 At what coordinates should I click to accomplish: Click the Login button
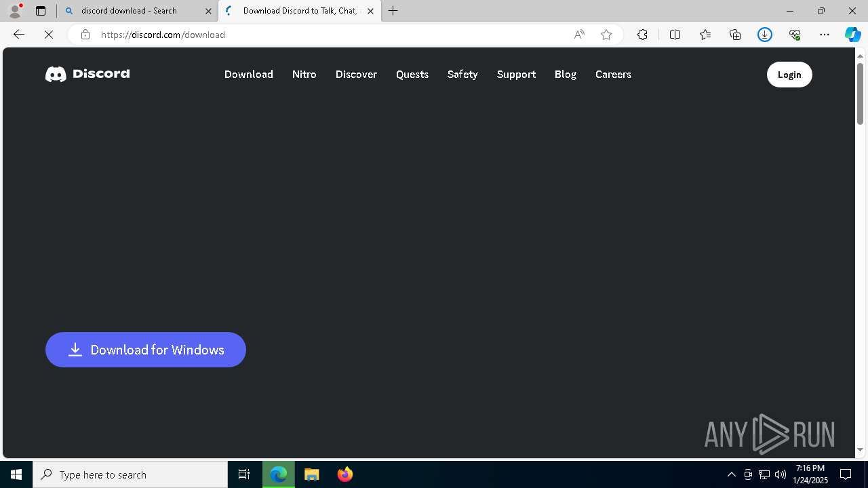[789, 75]
